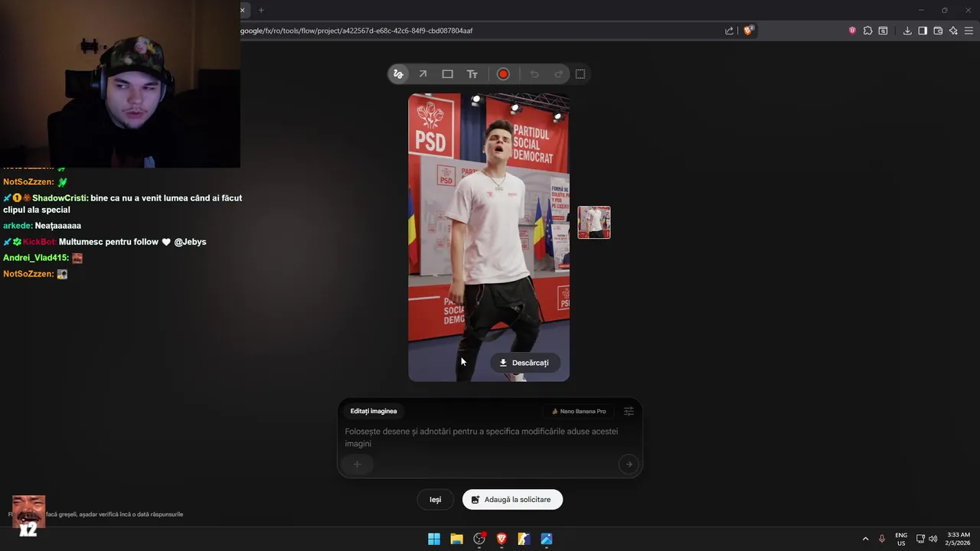Viewport: 980px width, 551px height.
Task: Open the volume tray icon
Action: point(933,539)
